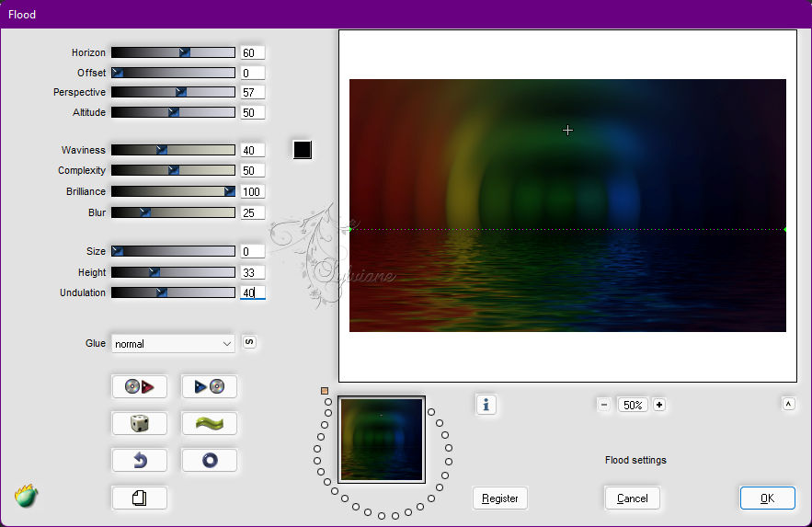The image size is (812, 527).
Task: Click the caret button beside zoom controls
Action: [788, 404]
